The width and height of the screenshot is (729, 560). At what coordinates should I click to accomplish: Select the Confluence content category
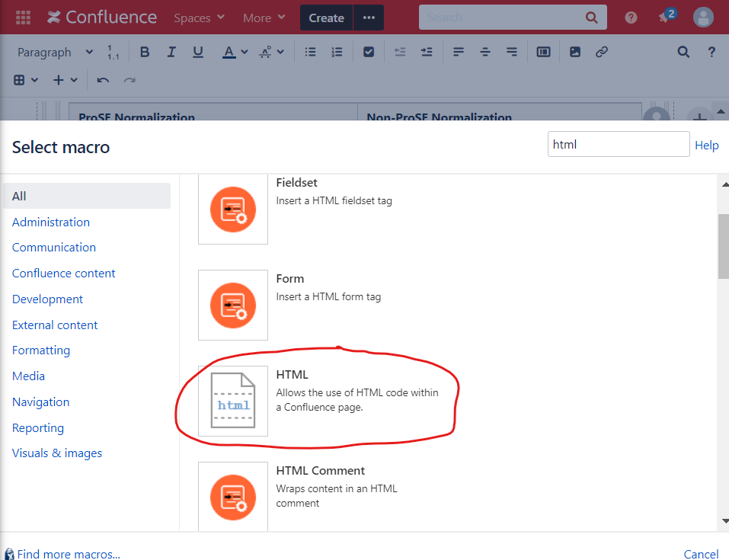pyautogui.click(x=64, y=274)
